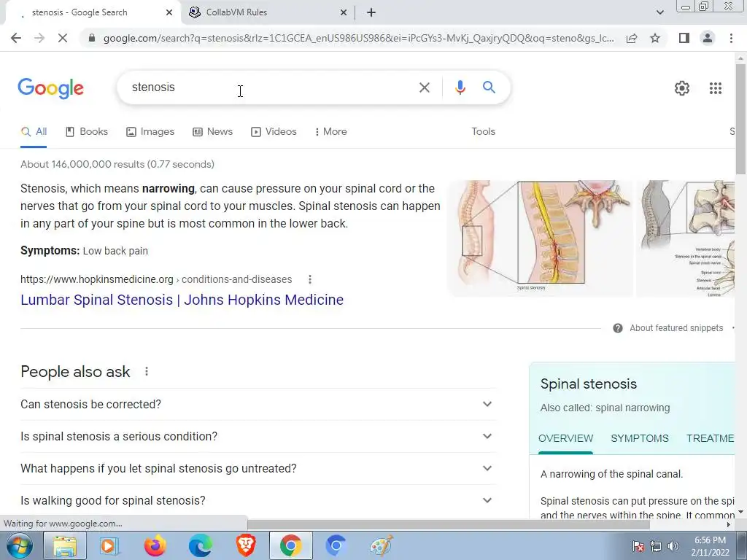
Task: Share this page via the share icon
Action: point(632,38)
